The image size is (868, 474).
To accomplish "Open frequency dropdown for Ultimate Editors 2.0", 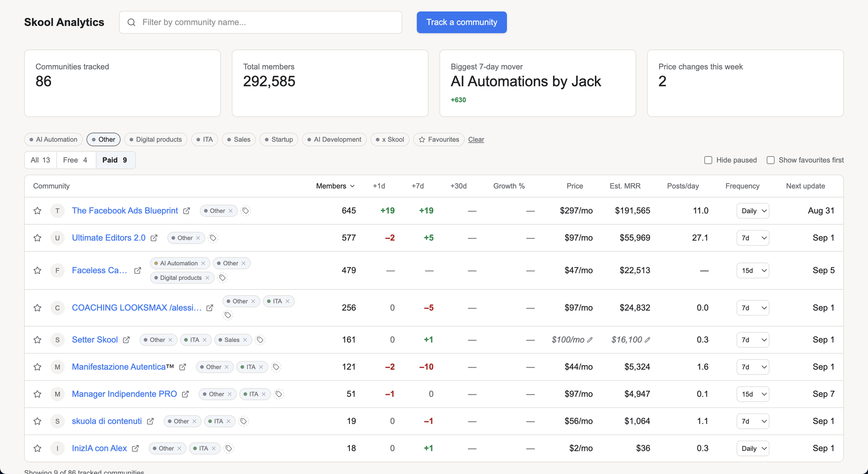I will pos(753,238).
